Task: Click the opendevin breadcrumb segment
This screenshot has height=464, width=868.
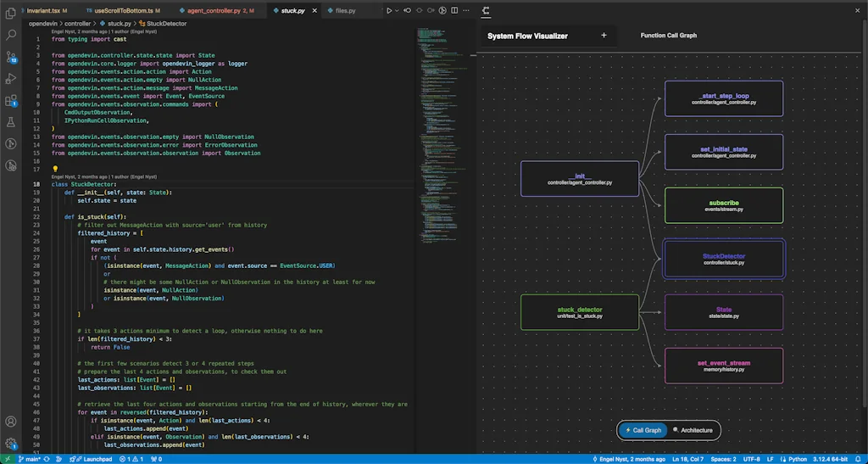Action: coord(44,24)
